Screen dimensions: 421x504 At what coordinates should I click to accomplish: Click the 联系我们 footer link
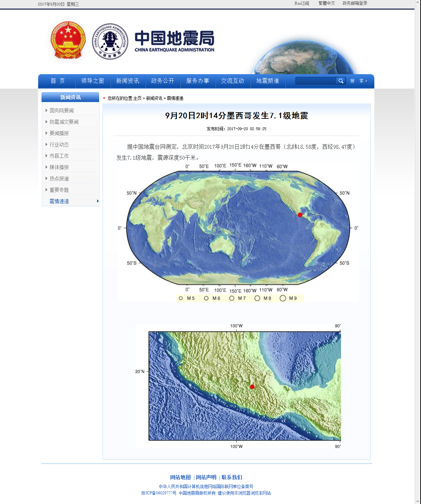232,477
